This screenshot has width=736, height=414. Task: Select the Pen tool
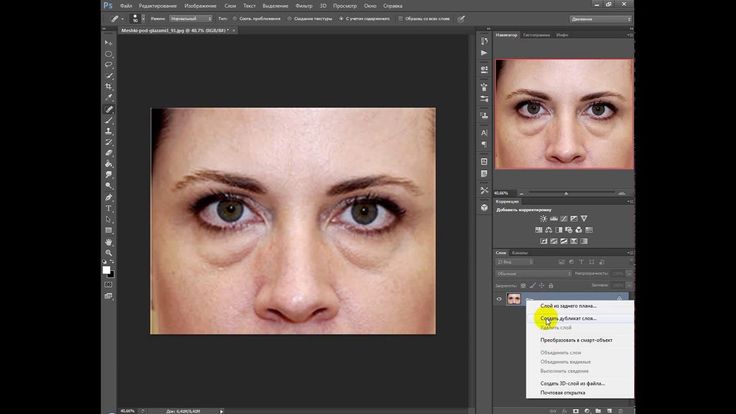(x=108, y=197)
